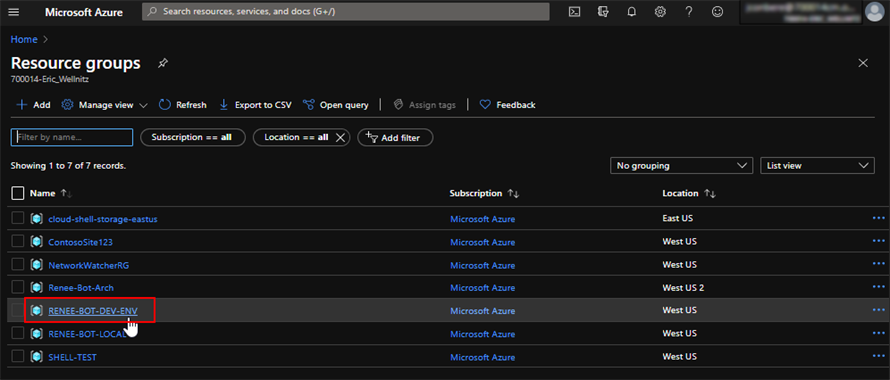Check the NetworkWatcherRG row checkbox

point(18,265)
